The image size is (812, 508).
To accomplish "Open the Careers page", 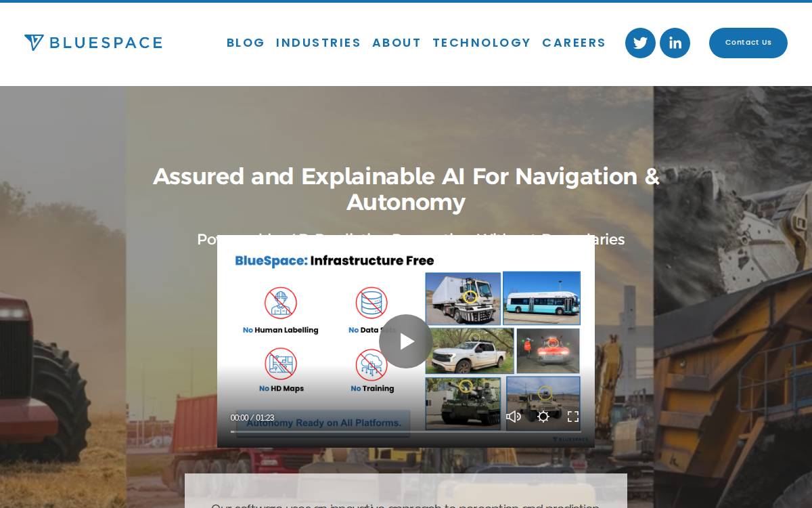I will [574, 43].
